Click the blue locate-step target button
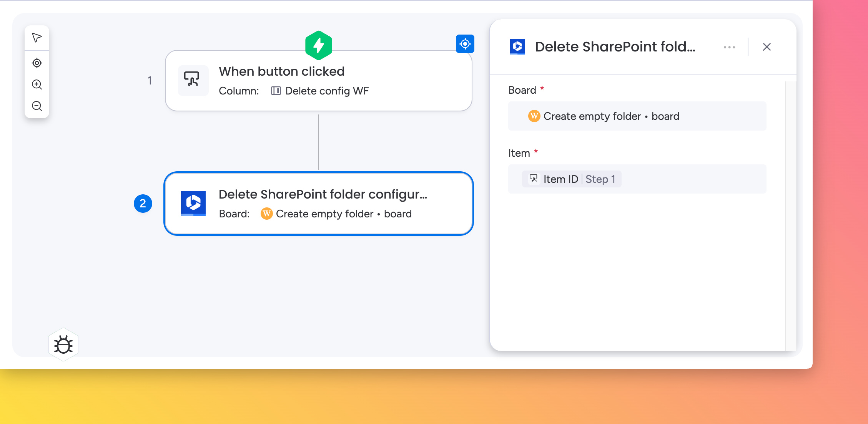The height and width of the screenshot is (424, 868). click(465, 44)
